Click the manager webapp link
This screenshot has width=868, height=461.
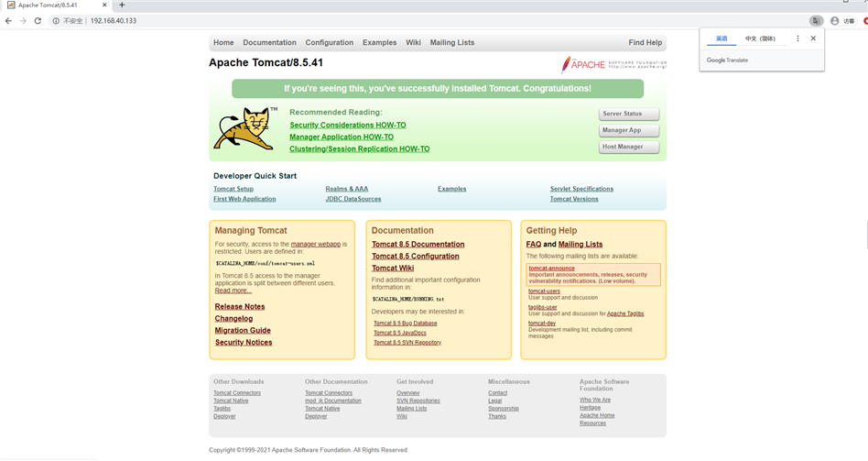[316, 245]
